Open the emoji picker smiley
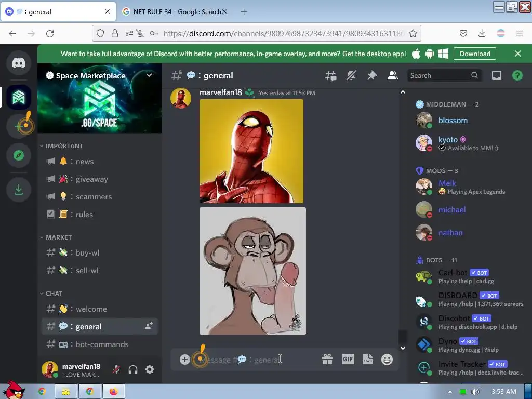This screenshot has height=399, width=532. (387, 360)
